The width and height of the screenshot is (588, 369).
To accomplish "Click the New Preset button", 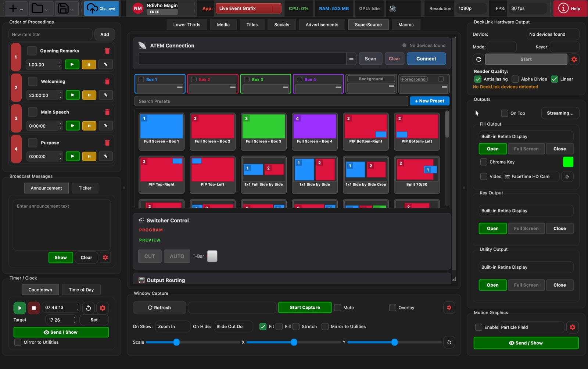I will (430, 101).
